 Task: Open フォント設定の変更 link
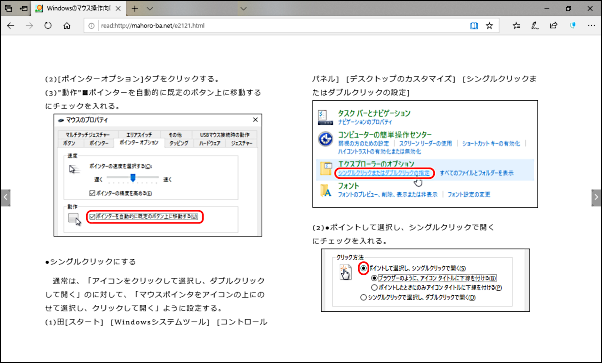tap(469, 194)
